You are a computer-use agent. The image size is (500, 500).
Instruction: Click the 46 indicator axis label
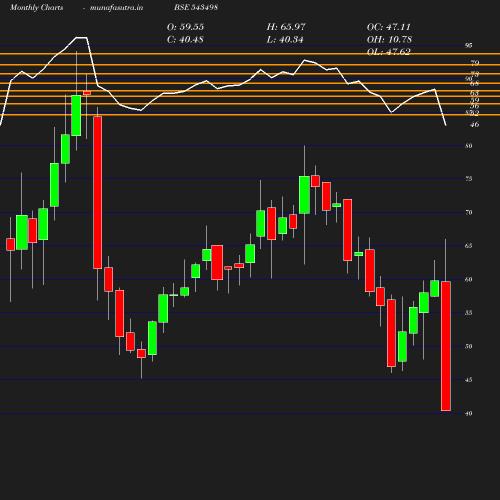point(474,124)
